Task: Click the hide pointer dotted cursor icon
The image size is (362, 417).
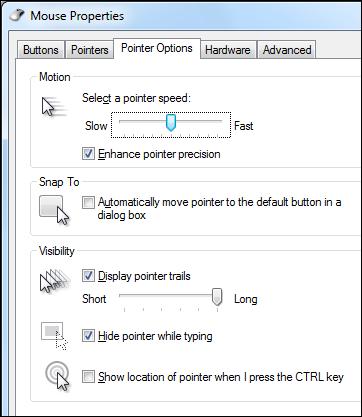Action: click(x=54, y=336)
